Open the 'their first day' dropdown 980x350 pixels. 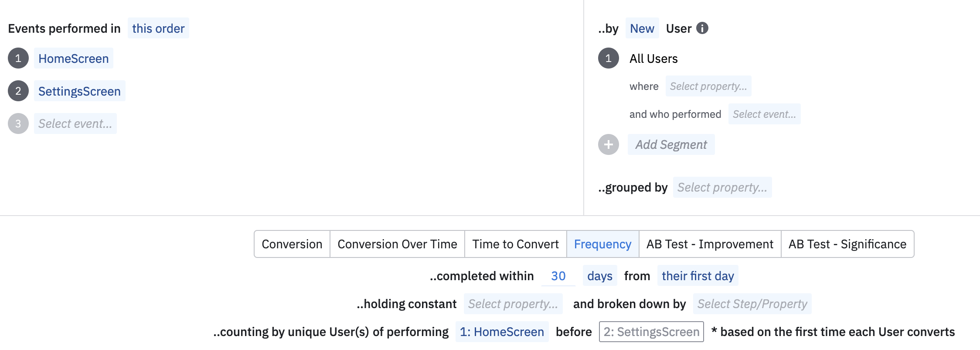tap(698, 276)
